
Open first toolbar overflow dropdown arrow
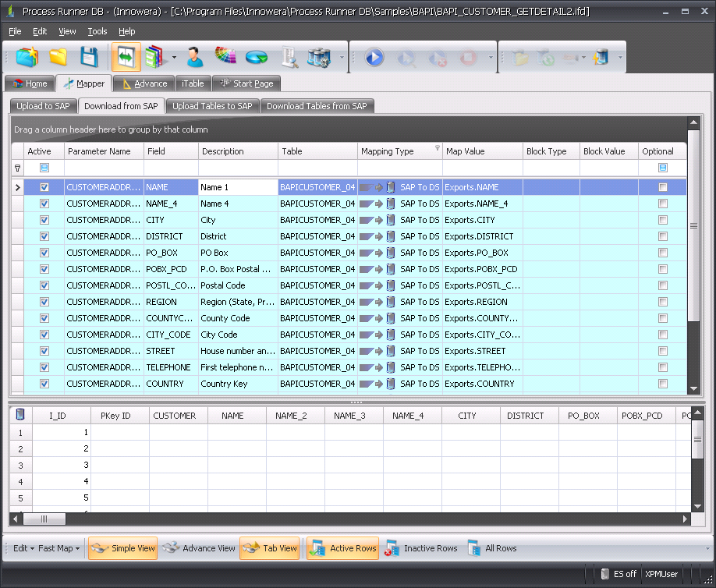[x=342, y=58]
